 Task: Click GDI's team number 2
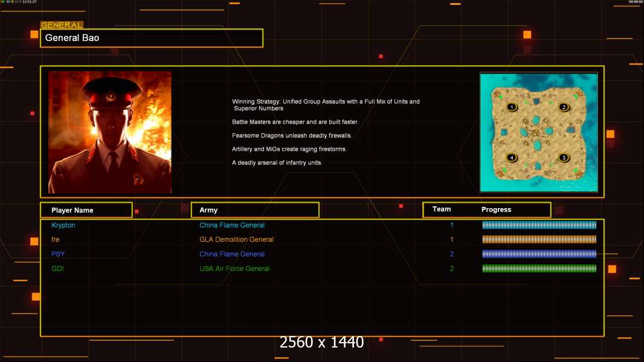452,268
